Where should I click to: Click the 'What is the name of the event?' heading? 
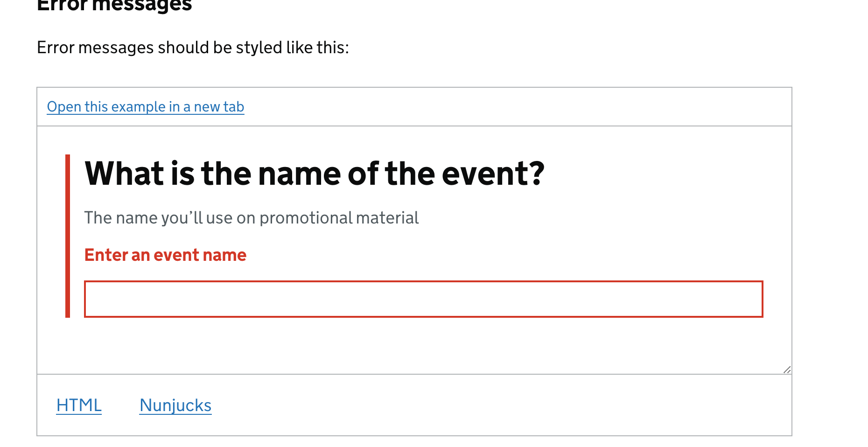coord(315,174)
